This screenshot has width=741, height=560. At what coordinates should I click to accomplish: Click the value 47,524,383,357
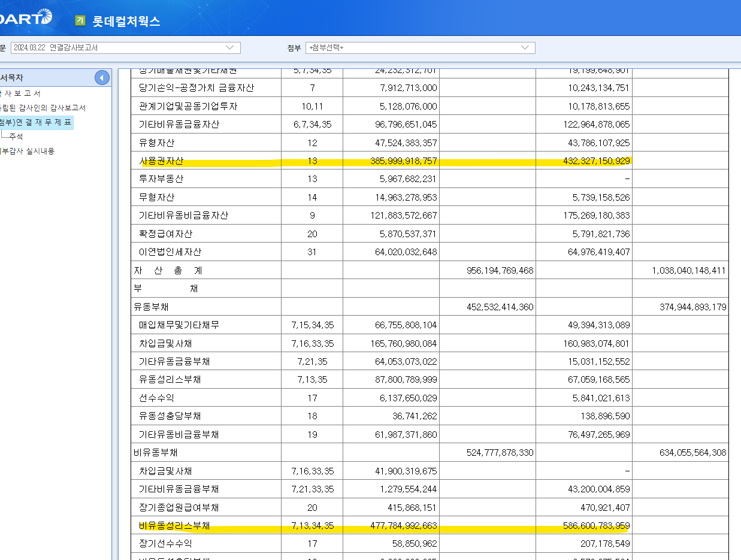406,143
